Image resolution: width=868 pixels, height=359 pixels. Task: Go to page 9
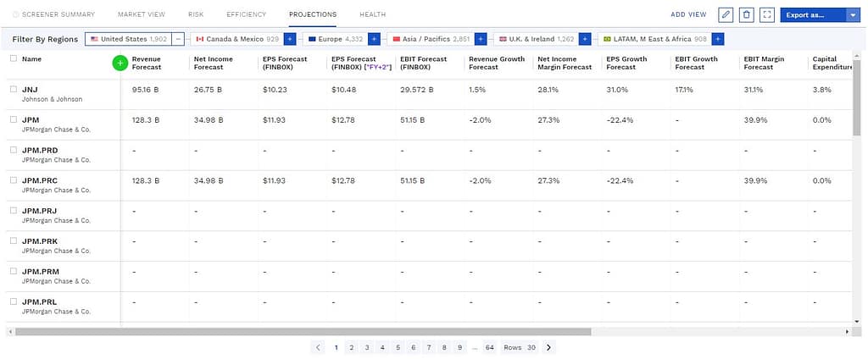(459, 347)
